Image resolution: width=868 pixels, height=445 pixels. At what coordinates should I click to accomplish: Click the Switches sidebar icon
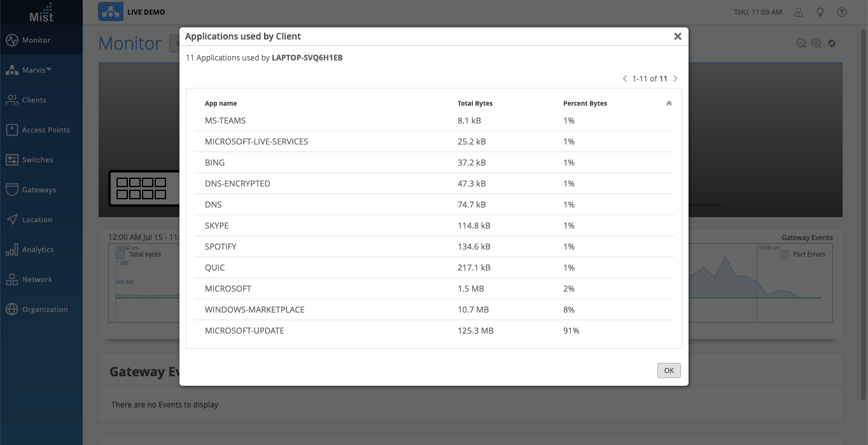pyautogui.click(x=12, y=160)
